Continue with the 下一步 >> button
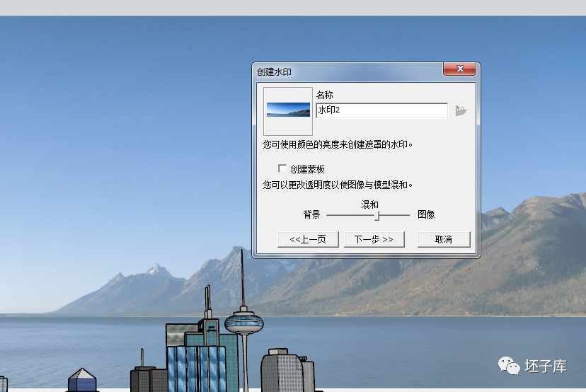 374,240
